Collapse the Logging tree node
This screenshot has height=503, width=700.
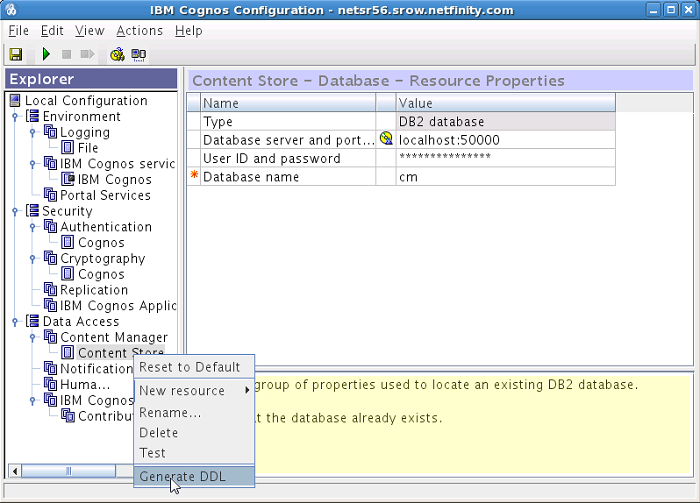pos(33,132)
